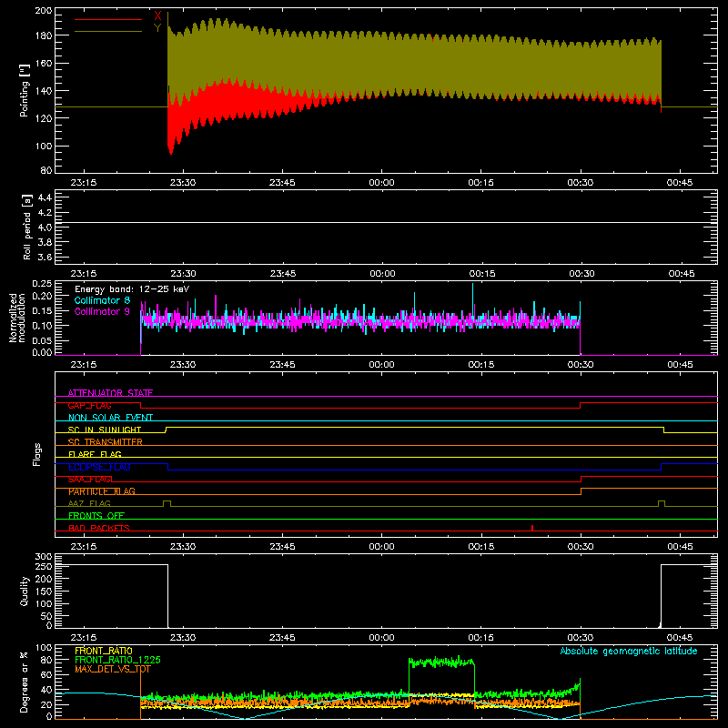Click '00:30' time label under Flags plot
This screenshot has height=728, width=728.
[x=581, y=547]
